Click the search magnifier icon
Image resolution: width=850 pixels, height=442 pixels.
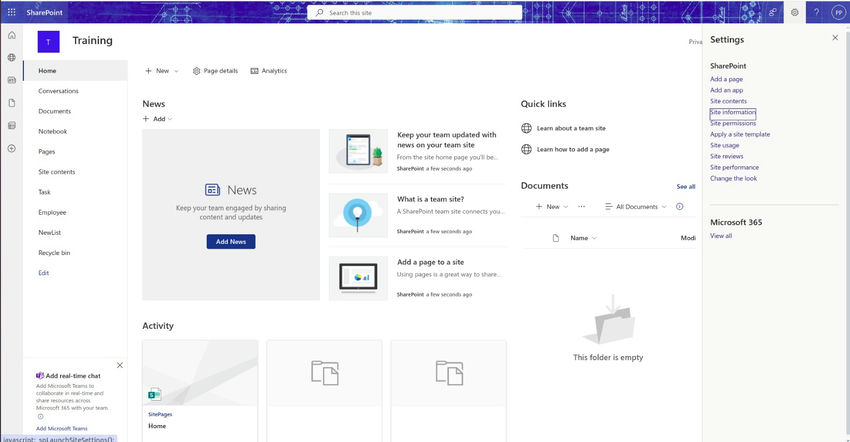click(x=319, y=12)
